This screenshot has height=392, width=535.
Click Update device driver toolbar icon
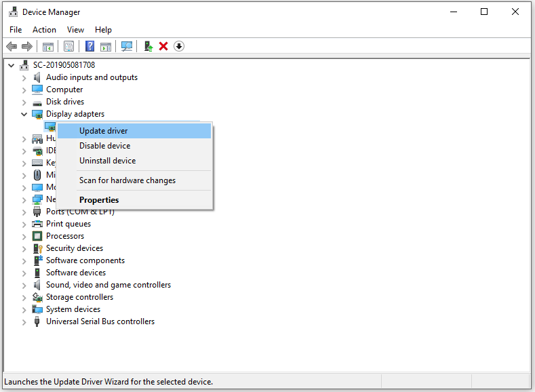coord(148,46)
